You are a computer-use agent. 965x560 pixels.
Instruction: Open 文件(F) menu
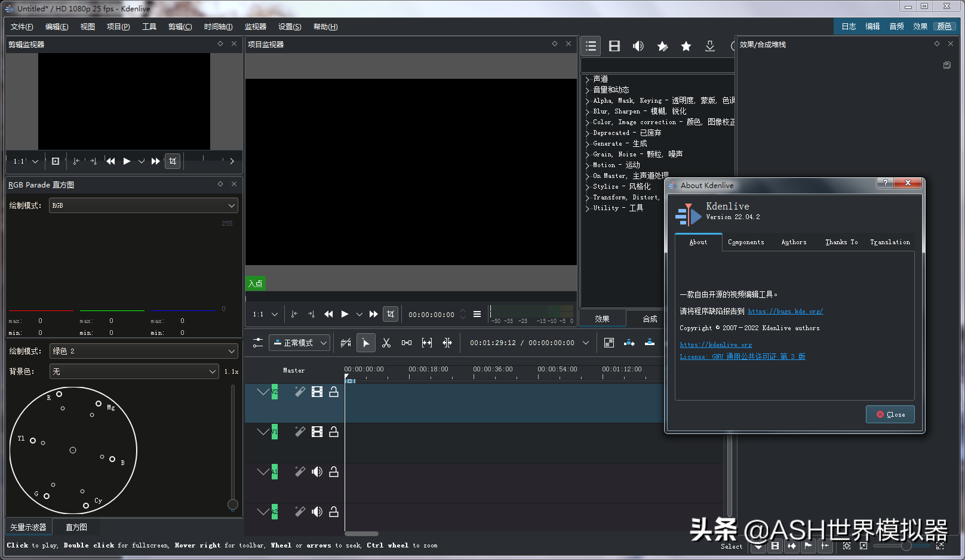[x=21, y=27]
